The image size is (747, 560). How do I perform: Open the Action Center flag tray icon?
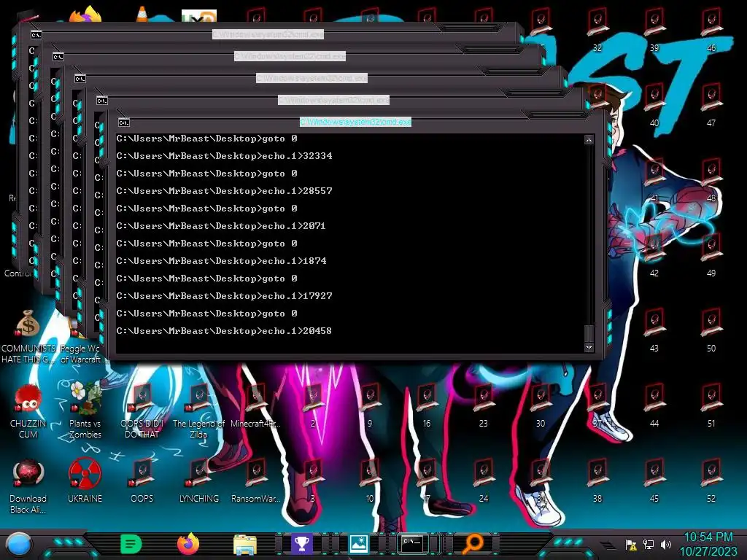point(631,545)
